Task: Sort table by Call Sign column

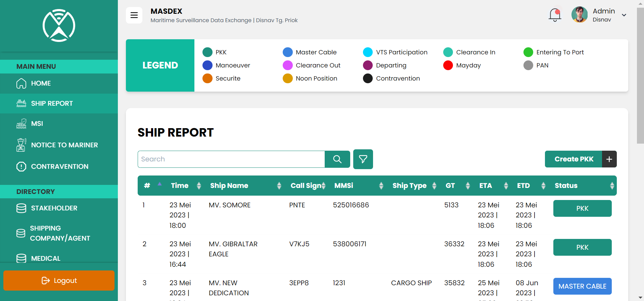Action: click(307, 186)
